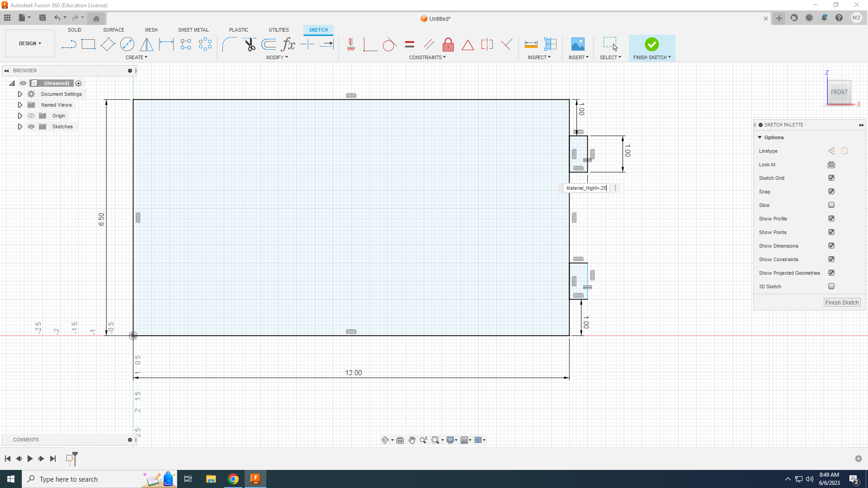Screen dimensions: 868x488
Task: Switch to the SURFACE tab
Action: click(113, 30)
